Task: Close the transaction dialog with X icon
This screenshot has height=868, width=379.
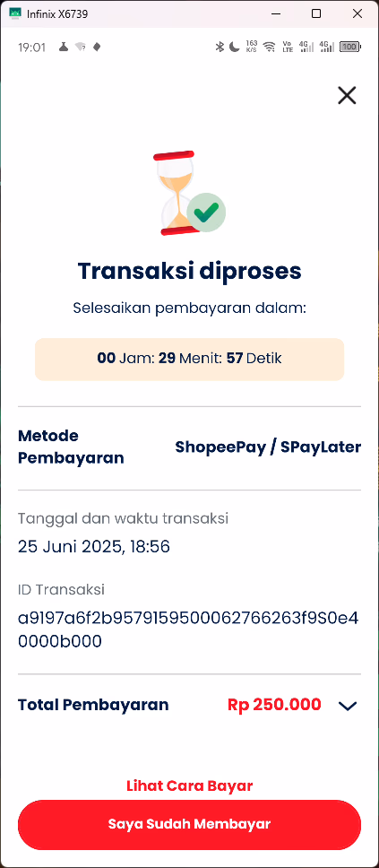Action: [x=347, y=96]
